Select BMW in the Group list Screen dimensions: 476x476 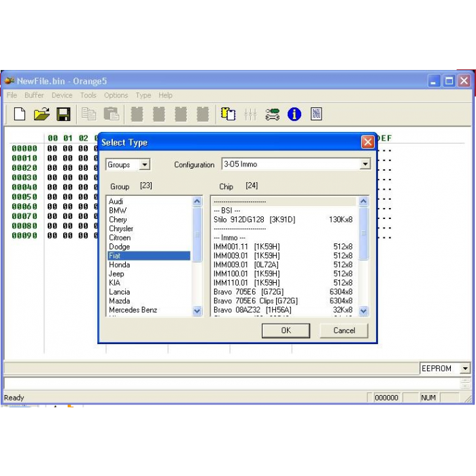click(x=149, y=211)
